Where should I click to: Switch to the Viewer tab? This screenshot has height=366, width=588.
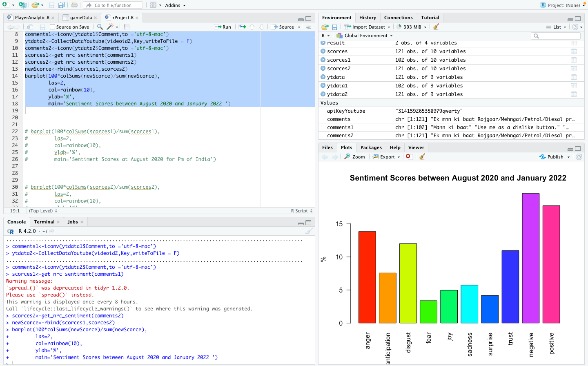pyautogui.click(x=416, y=147)
